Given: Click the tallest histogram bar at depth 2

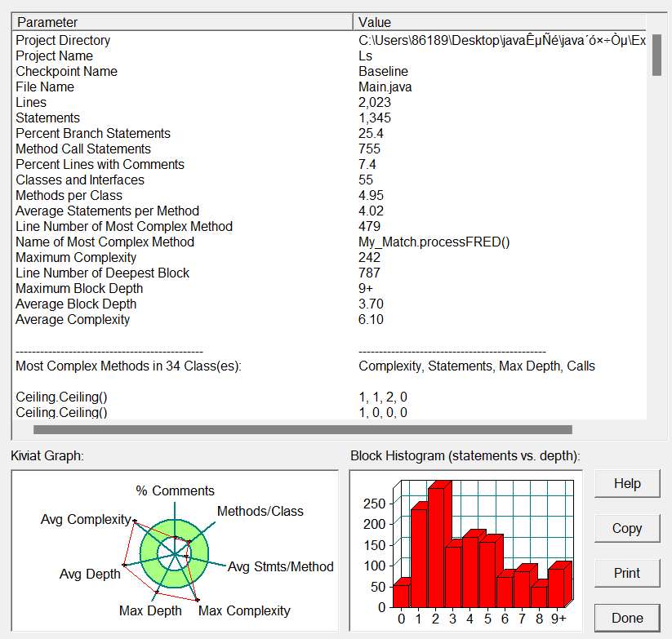Looking at the screenshot, I should (436, 548).
